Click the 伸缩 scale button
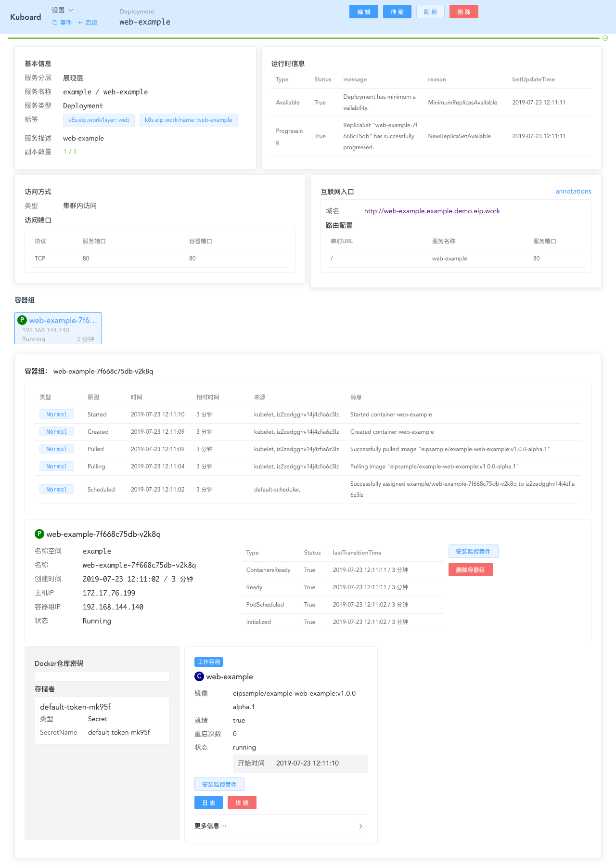The height and width of the screenshot is (868, 616). pyautogui.click(x=397, y=12)
